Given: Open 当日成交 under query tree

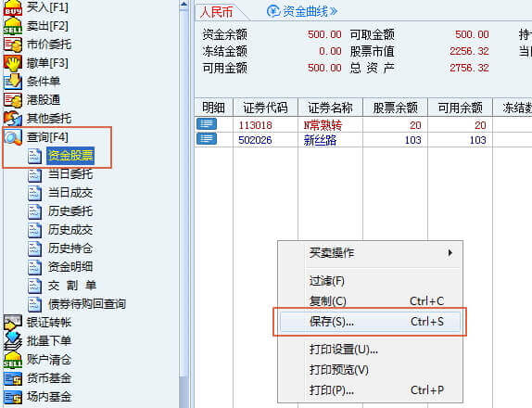Looking at the screenshot, I should pos(70,193).
